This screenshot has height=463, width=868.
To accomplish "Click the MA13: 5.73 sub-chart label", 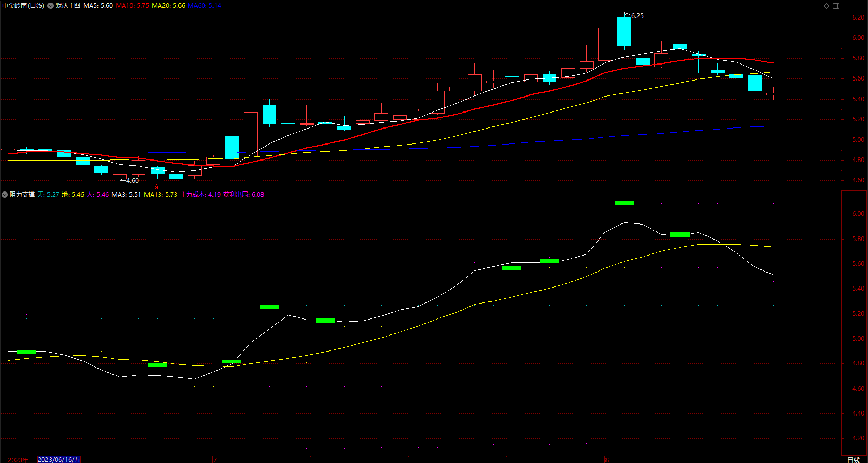I will 160,195.
